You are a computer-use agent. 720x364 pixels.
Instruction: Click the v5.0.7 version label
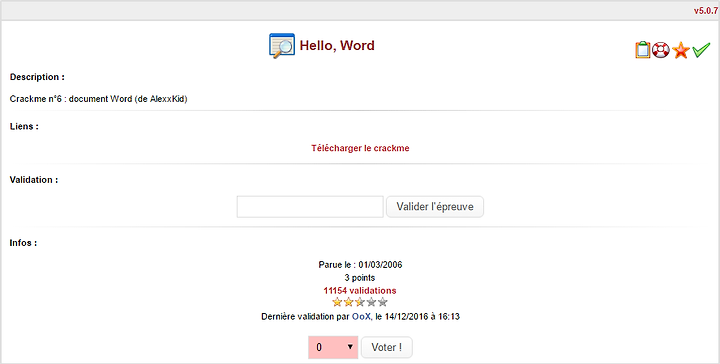pyautogui.click(x=706, y=11)
